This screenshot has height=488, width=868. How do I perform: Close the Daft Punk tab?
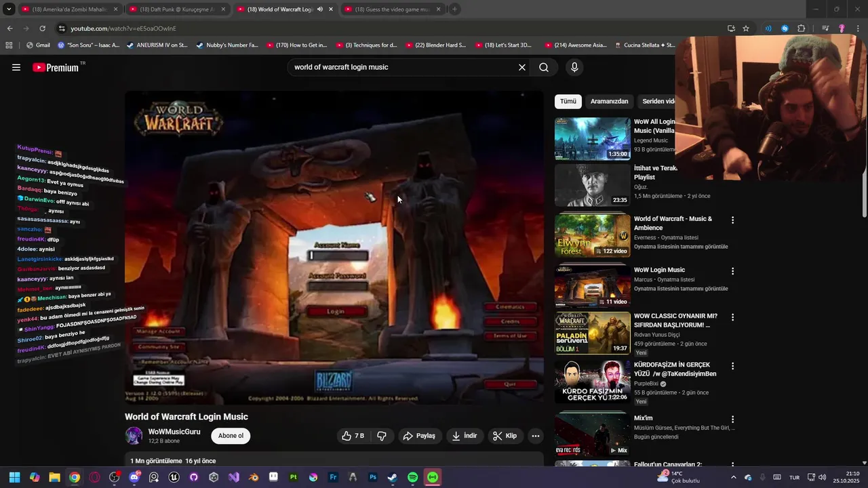coord(222,9)
